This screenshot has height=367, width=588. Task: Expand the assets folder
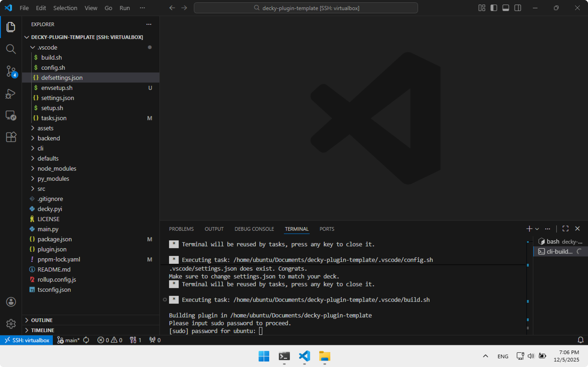[45, 128]
